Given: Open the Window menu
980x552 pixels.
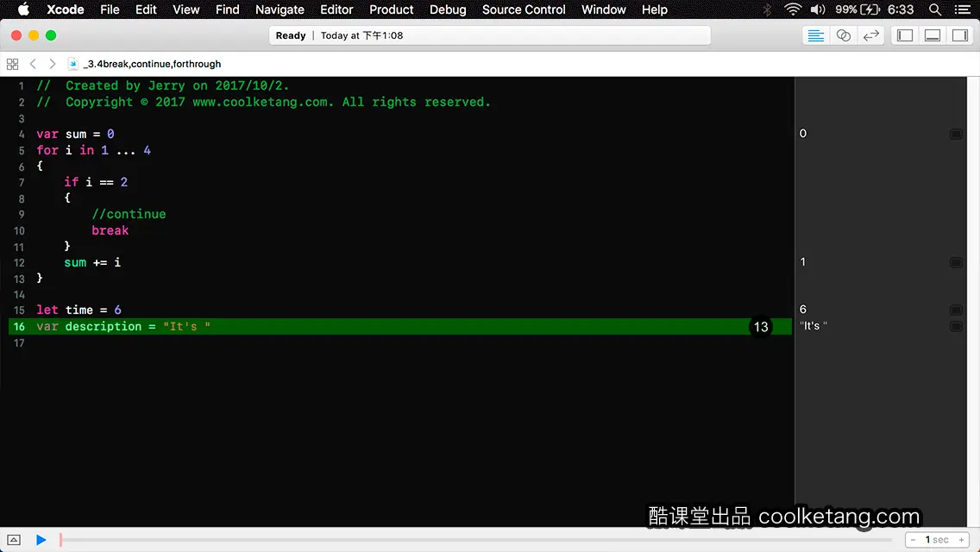Looking at the screenshot, I should [604, 9].
